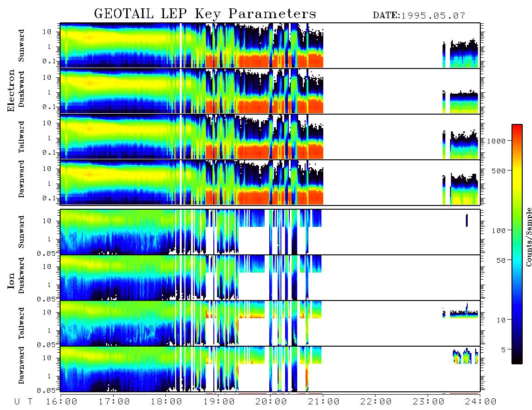
Task: Open the Electron Tailward spectrogram panel
Action: click(270, 137)
